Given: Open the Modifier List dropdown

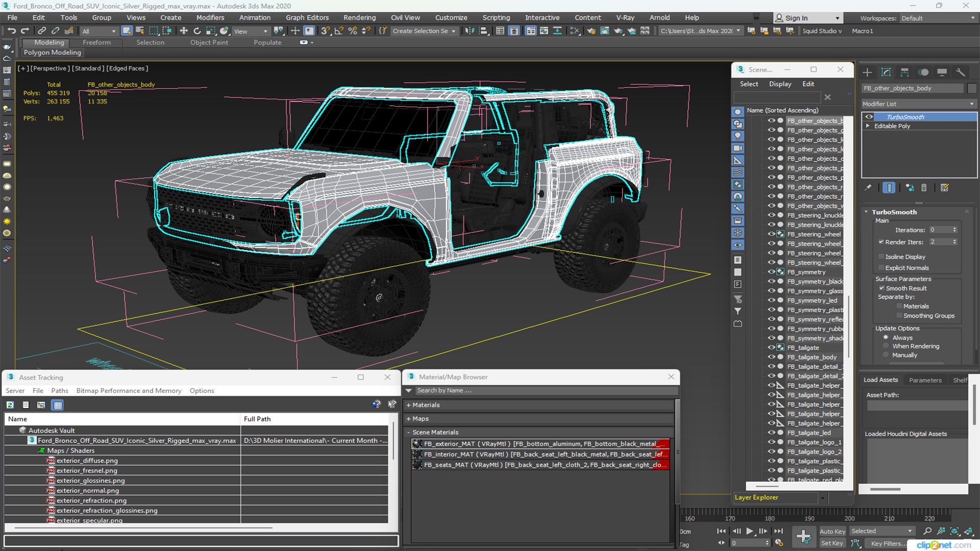Looking at the screenshot, I should tap(918, 104).
